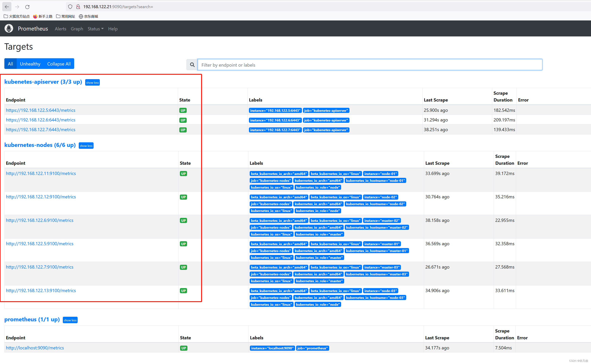Click 34.177s ago last scrape value

pos(437,348)
